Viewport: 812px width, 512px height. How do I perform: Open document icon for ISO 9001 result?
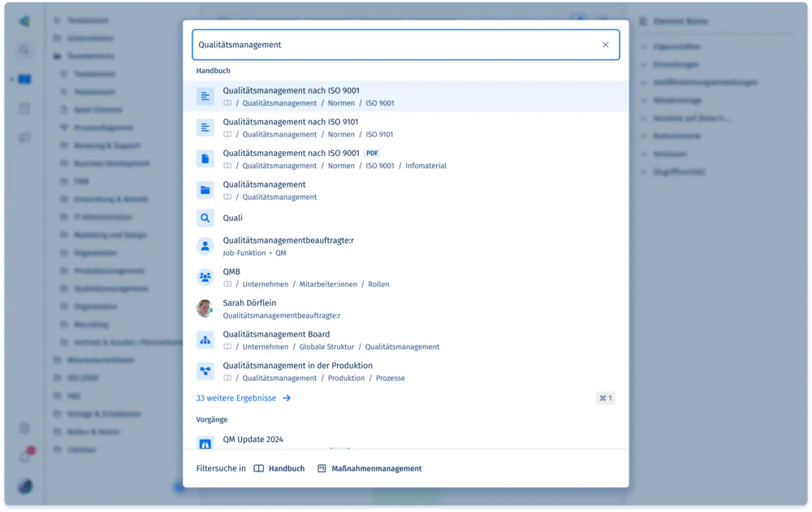click(205, 97)
